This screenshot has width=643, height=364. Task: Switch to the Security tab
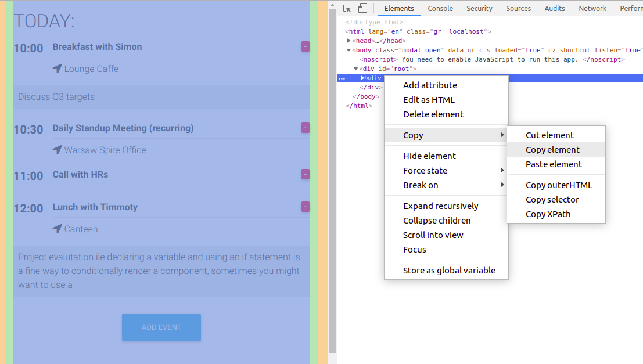tap(479, 8)
